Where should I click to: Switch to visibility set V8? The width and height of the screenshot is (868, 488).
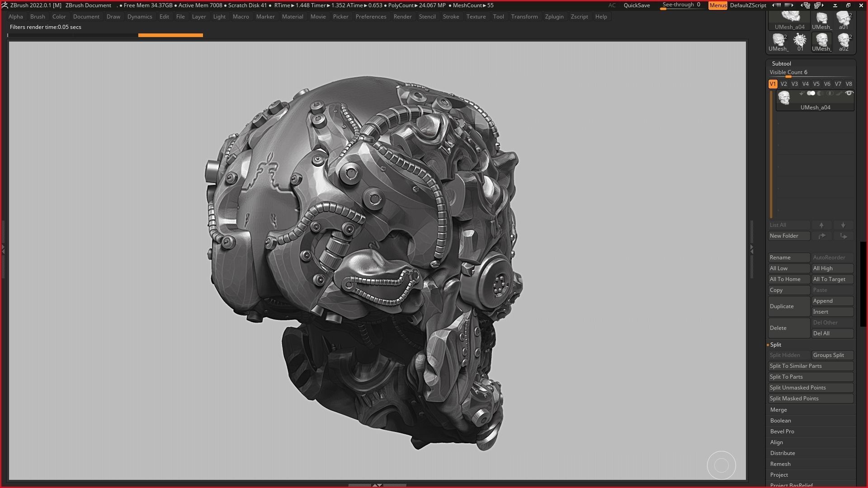849,84
